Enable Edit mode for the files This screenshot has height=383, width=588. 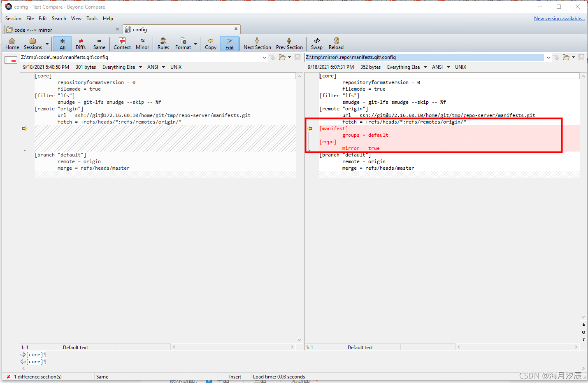click(x=229, y=43)
